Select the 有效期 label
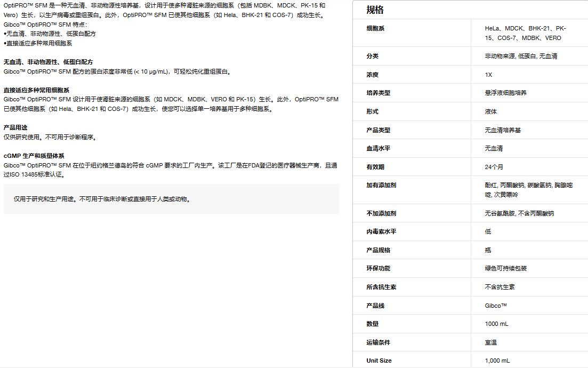This screenshot has width=588, height=368. [x=375, y=167]
